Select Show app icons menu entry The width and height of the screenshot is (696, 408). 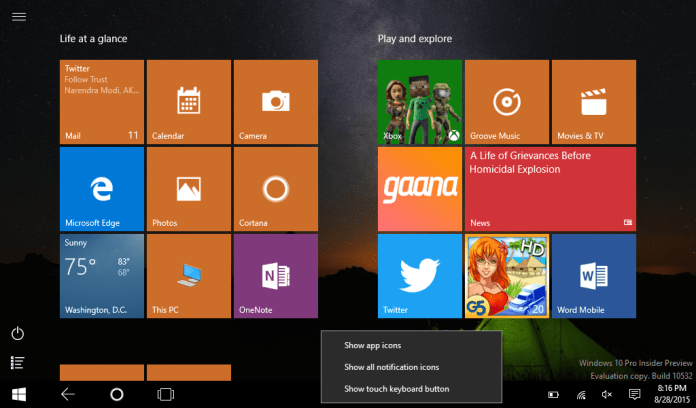click(411, 345)
